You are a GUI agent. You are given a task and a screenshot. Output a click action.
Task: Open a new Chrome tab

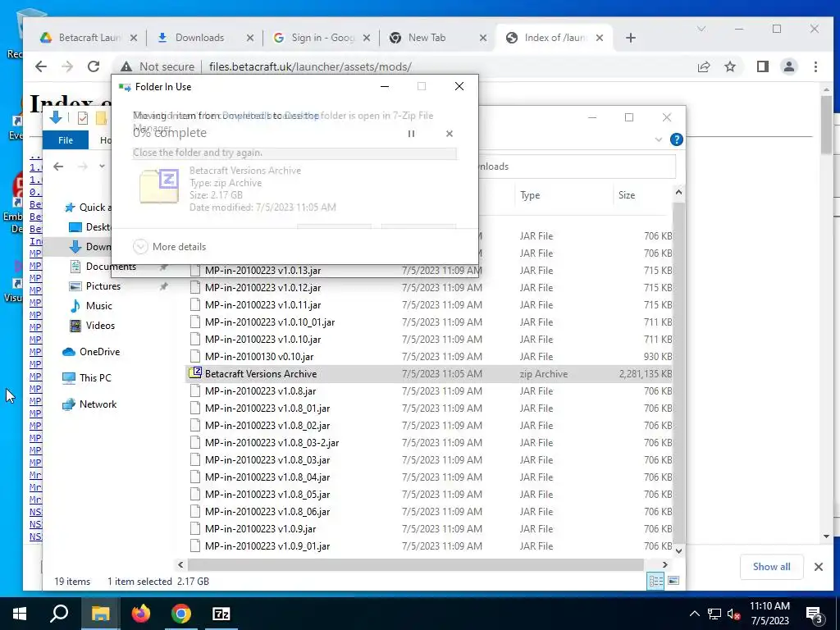point(631,38)
